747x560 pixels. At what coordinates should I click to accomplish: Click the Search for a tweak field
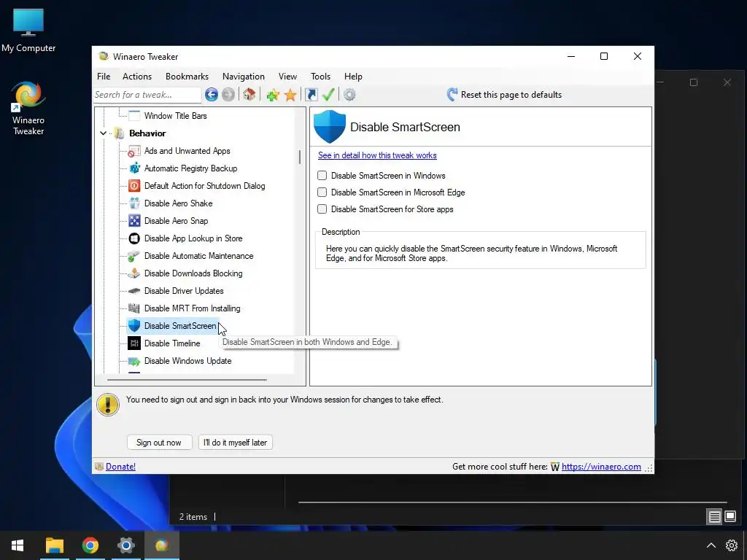pos(147,95)
